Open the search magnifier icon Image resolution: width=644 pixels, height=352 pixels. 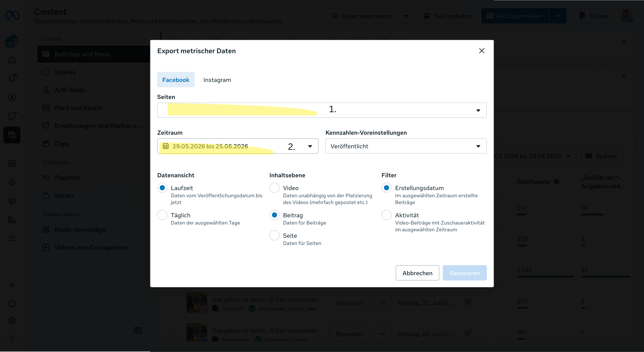12,304
